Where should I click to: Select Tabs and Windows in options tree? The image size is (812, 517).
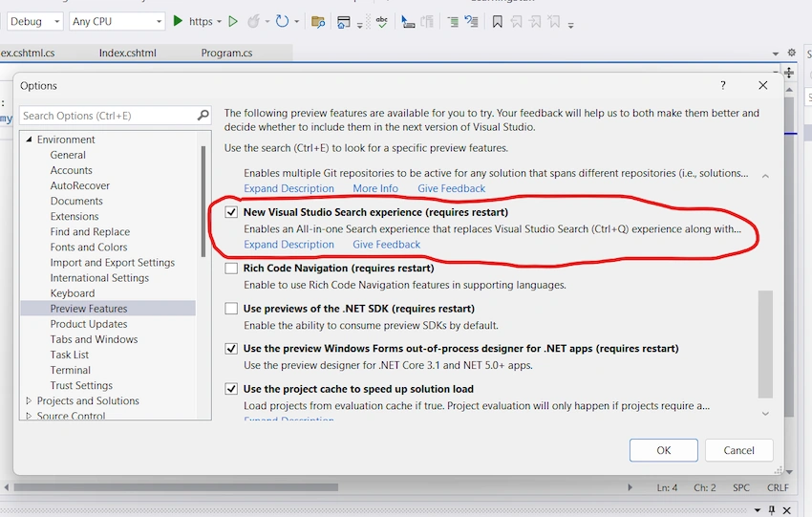94,339
